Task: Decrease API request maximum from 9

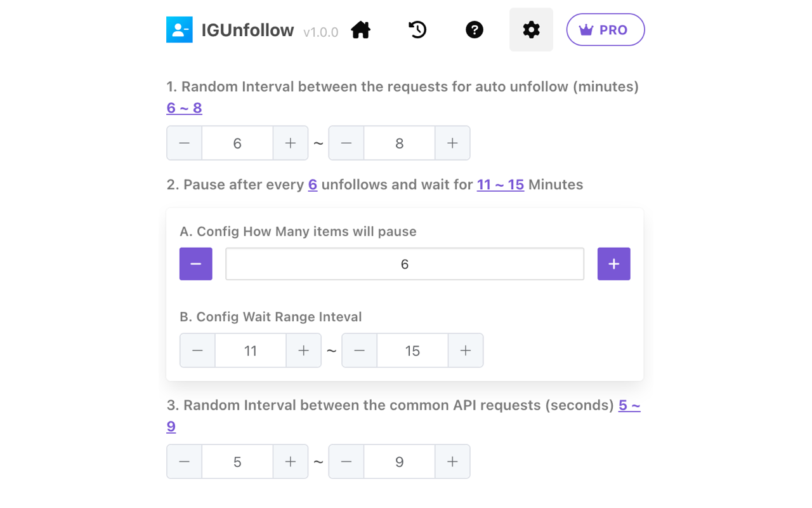Action: 346,462
